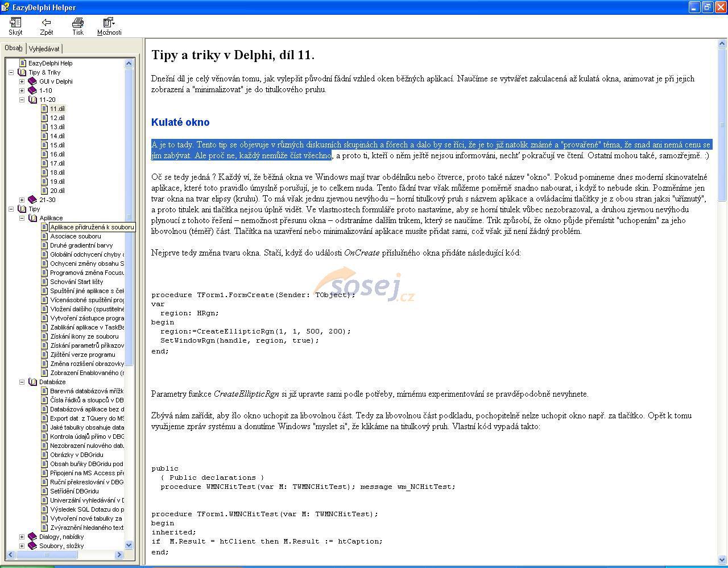Click the Zpět back arrow icon
Image resolution: width=728 pixels, height=568 pixels.
[46, 23]
